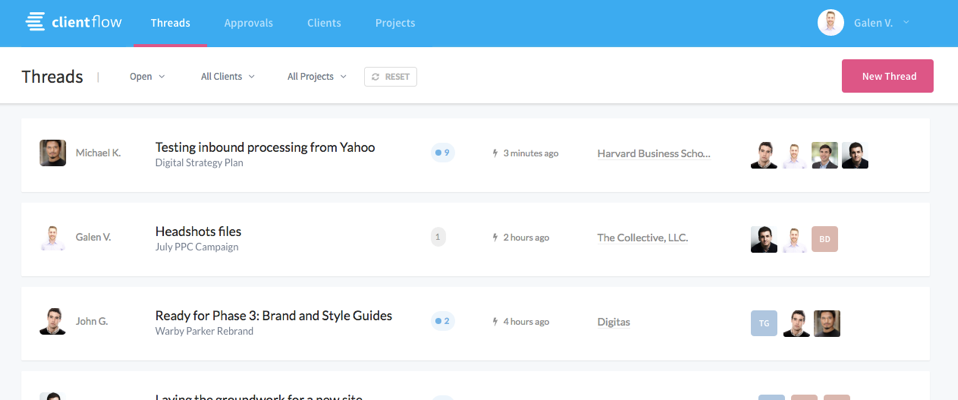Open the All Projects filter dropdown
The height and width of the screenshot is (400, 958).
pos(316,77)
